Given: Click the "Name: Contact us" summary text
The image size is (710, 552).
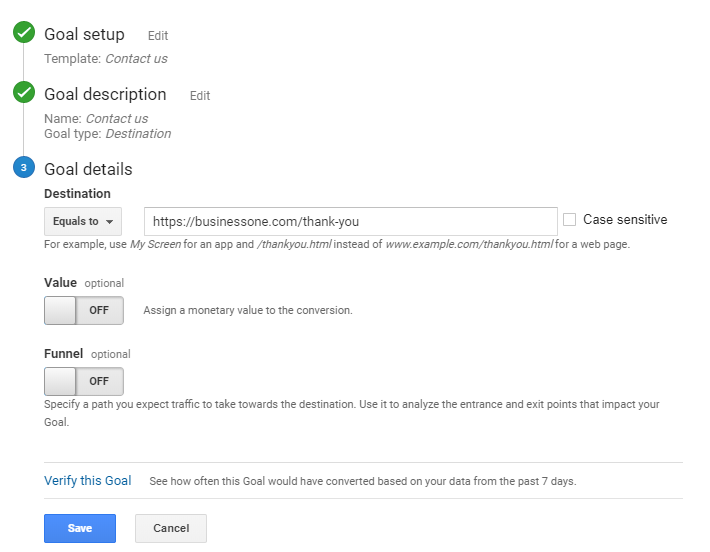Looking at the screenshot, I should [x=96, y=119].
